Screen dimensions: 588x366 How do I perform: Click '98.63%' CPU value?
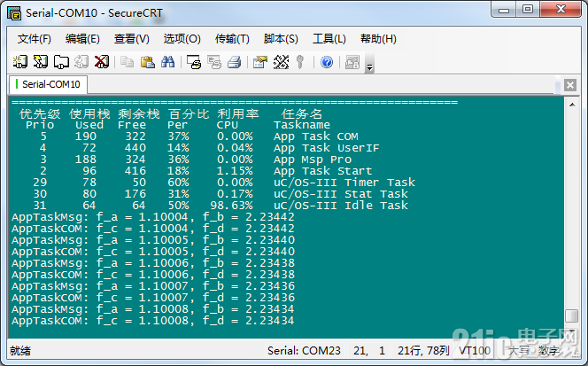pos(231,206)
